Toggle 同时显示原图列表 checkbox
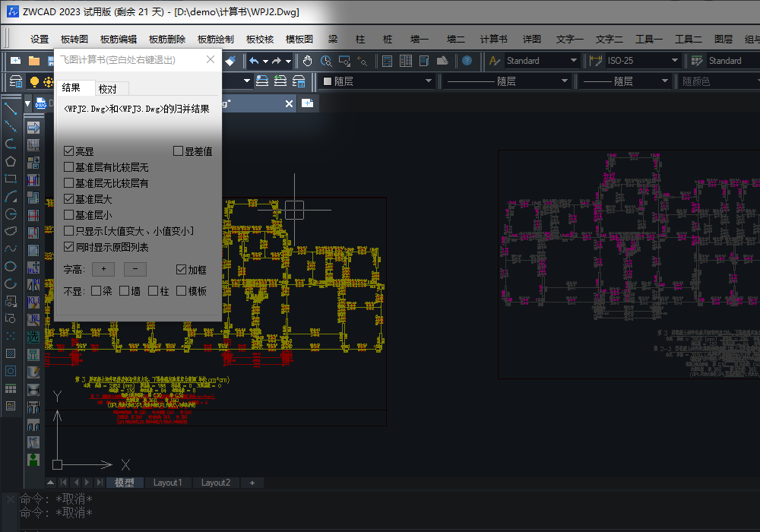The width and height of the screenshot is (760, 532). 69,247
